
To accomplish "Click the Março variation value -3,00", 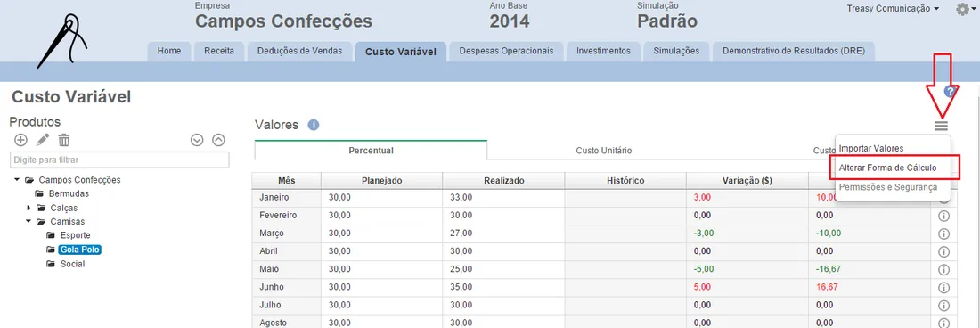I will coord(704,234).
